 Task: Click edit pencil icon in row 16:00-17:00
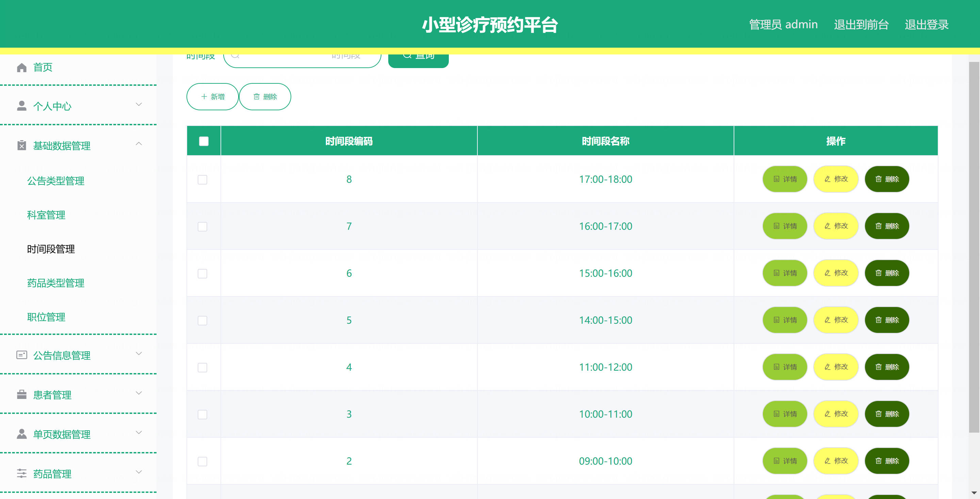click(828, 226)
